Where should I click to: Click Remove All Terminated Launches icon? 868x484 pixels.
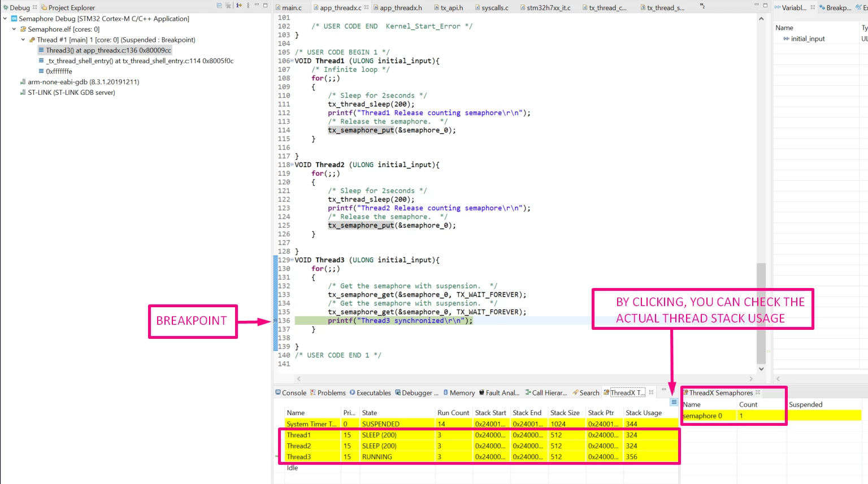(x=228, y=6)
